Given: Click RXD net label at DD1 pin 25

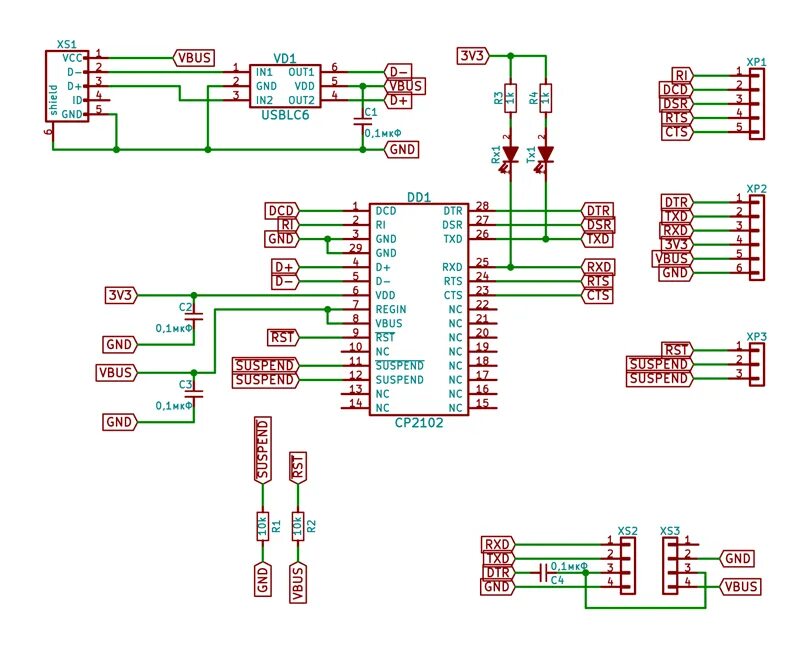Looking at the screenshot, I should point(598,267).
